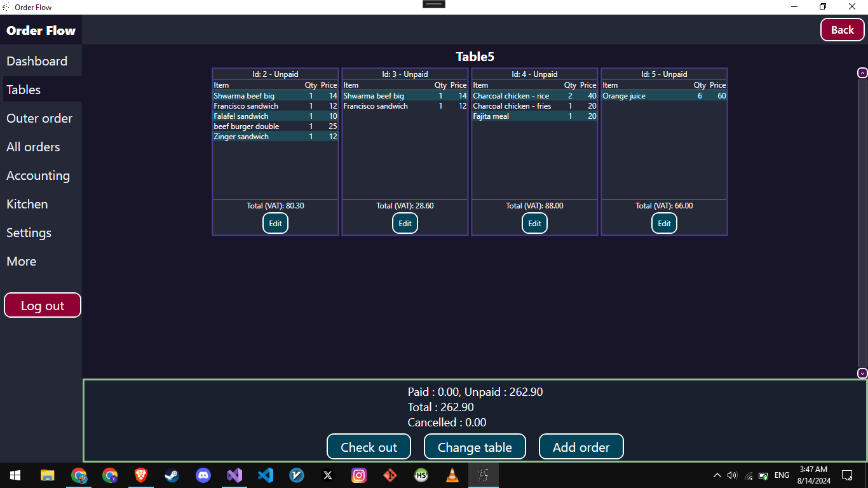This screenshot has height=488, width=868.
Task: Select the beef burger double row
Action: click(275, 126)
